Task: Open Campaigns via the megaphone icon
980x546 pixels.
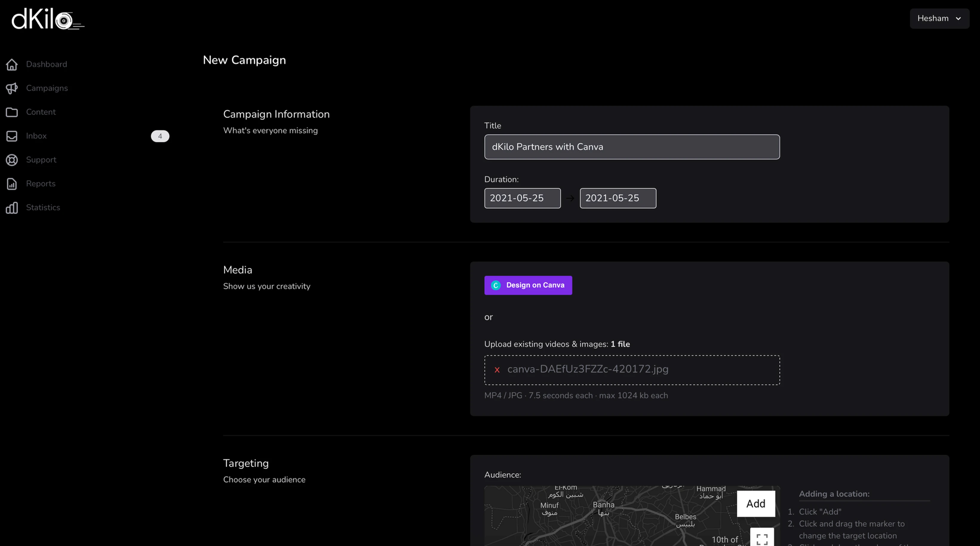Action: tap(12, 88)
